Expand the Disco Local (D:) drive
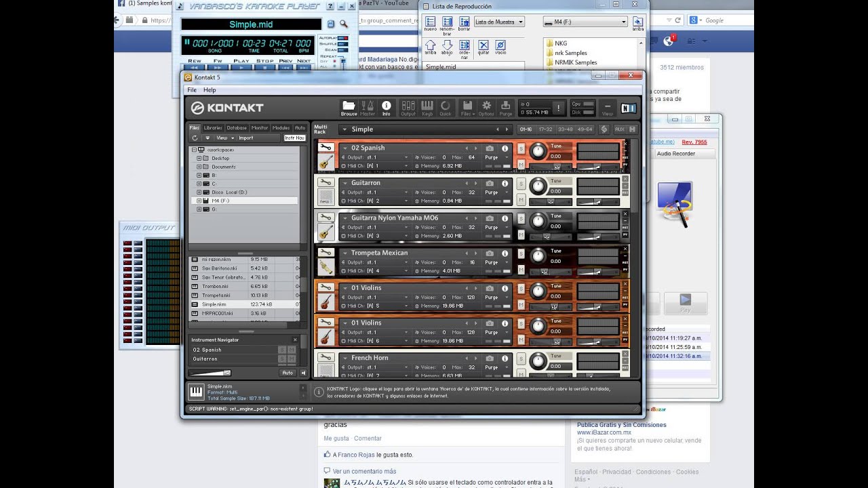The width and height of the screenshot is (868, 488). (199, 192)
